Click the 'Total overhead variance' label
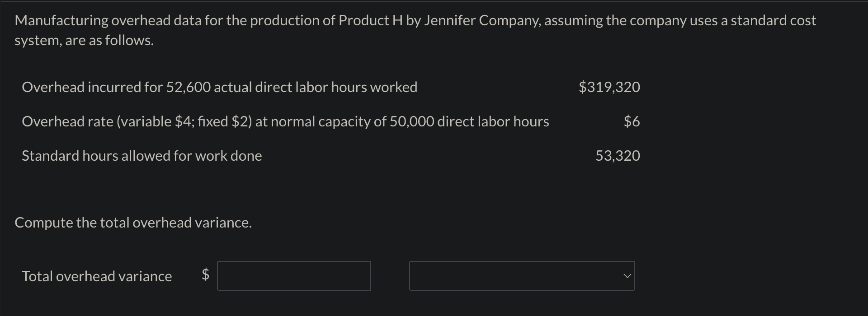 point(97,276)
